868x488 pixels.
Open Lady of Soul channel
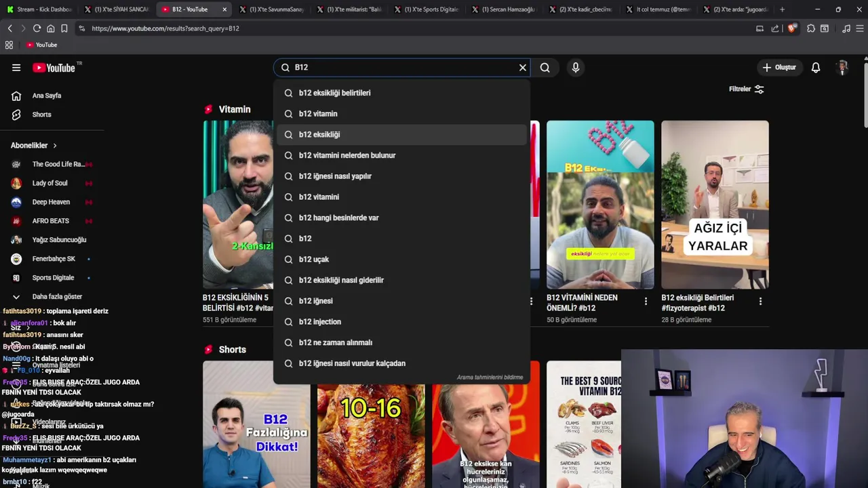click(x=52, y=183)
